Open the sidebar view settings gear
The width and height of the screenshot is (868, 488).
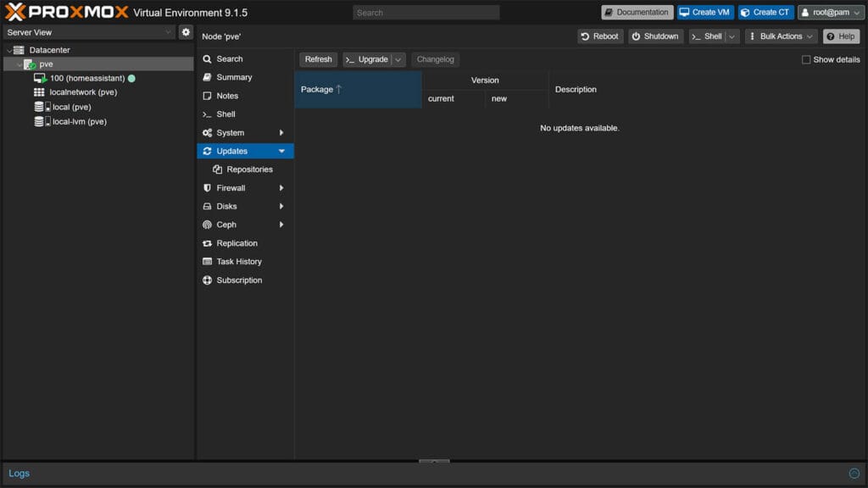click(x=186, y=31)
